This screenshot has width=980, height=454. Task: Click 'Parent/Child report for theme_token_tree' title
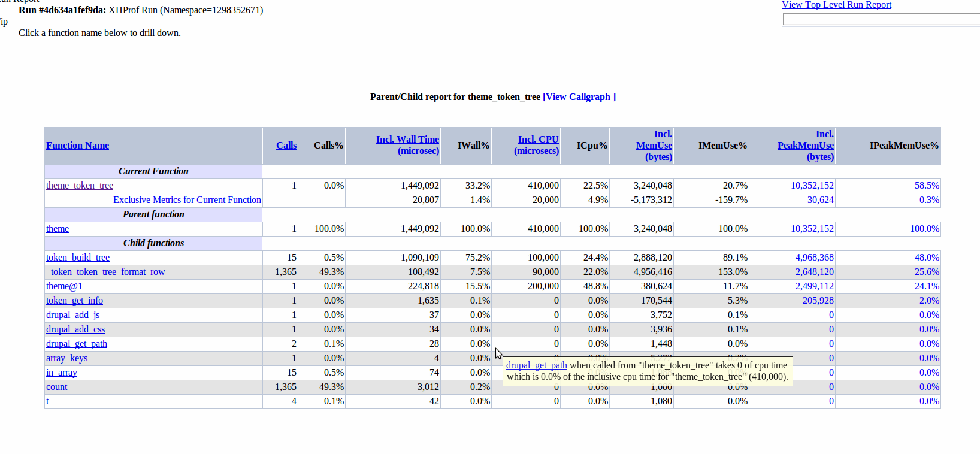click(x=455, y=97)
